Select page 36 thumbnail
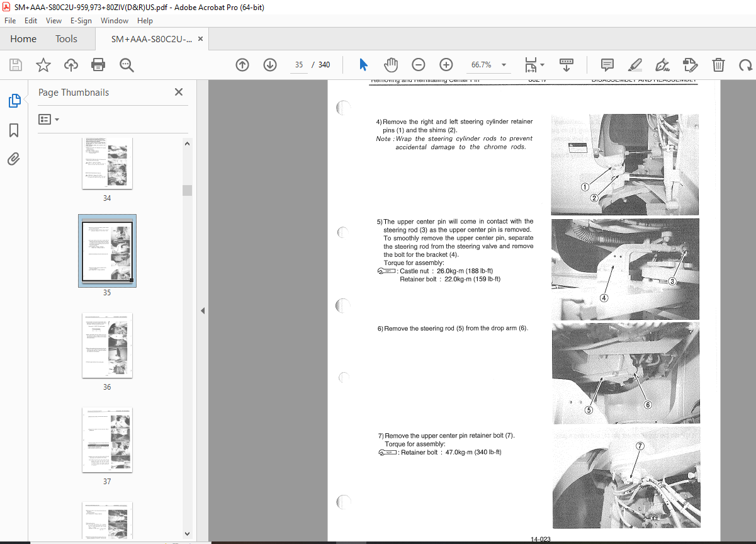The width and height of the screenshot is (756, 544). coord(107,346)
